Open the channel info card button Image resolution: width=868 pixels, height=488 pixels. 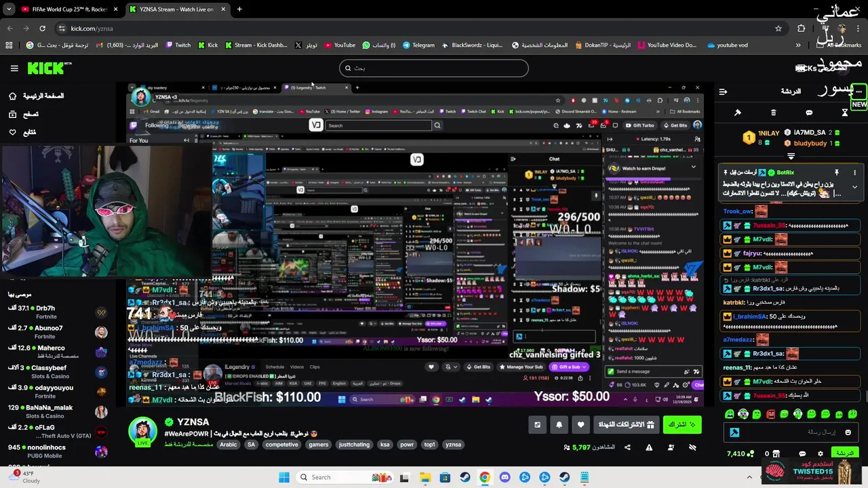tap(537, 425)
